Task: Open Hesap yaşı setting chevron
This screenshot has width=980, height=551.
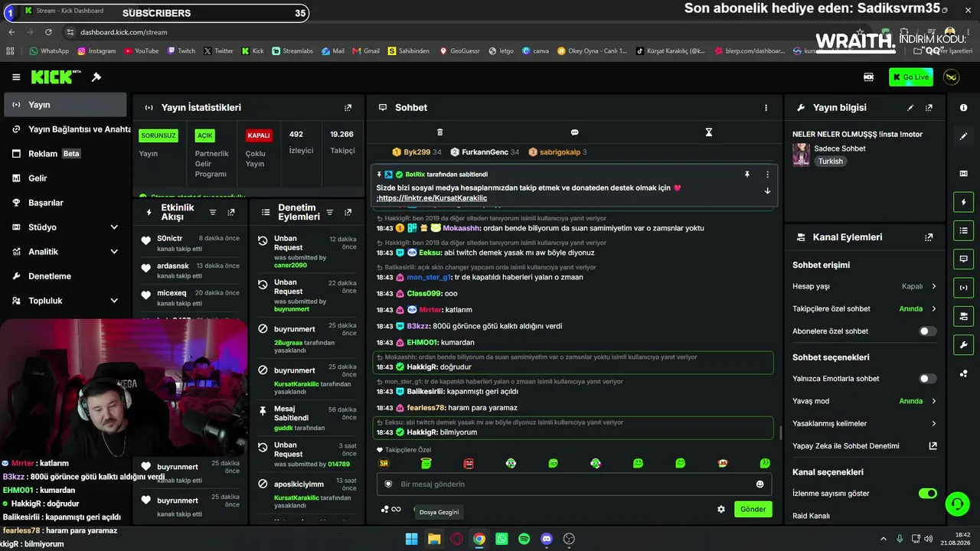Action: [x=933, y=286]
